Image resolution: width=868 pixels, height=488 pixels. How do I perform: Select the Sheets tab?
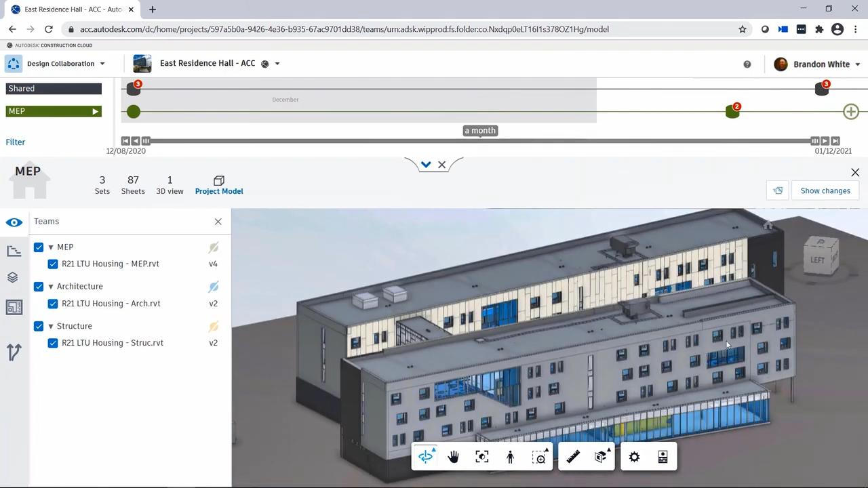point(133,184)
